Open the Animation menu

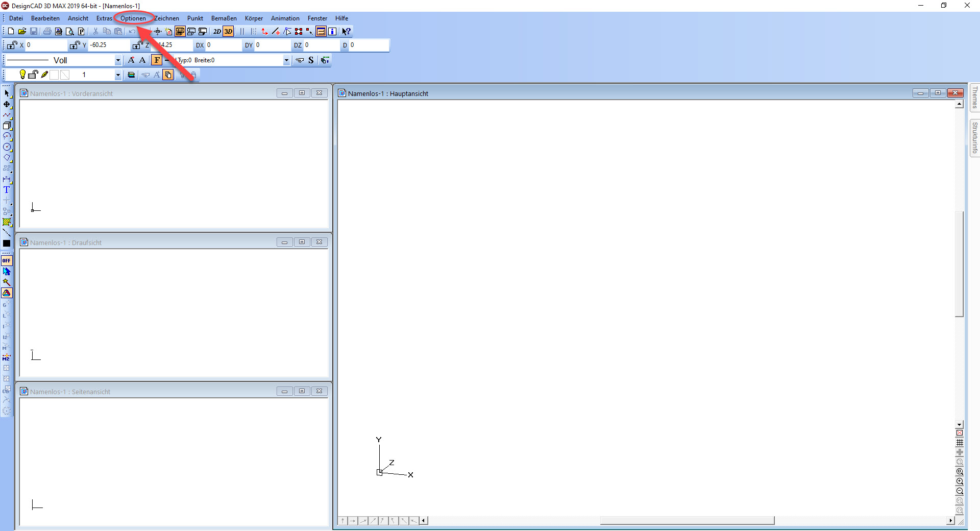[x=285, y=18]
